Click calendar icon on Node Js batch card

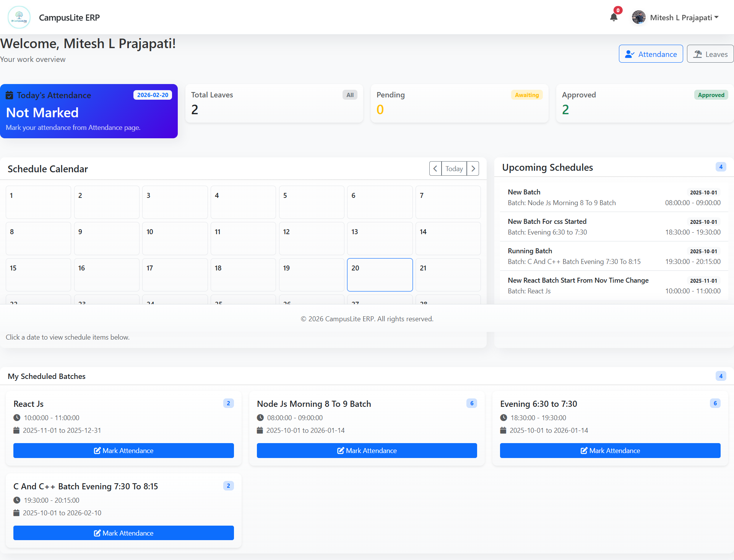pos(260,430)
